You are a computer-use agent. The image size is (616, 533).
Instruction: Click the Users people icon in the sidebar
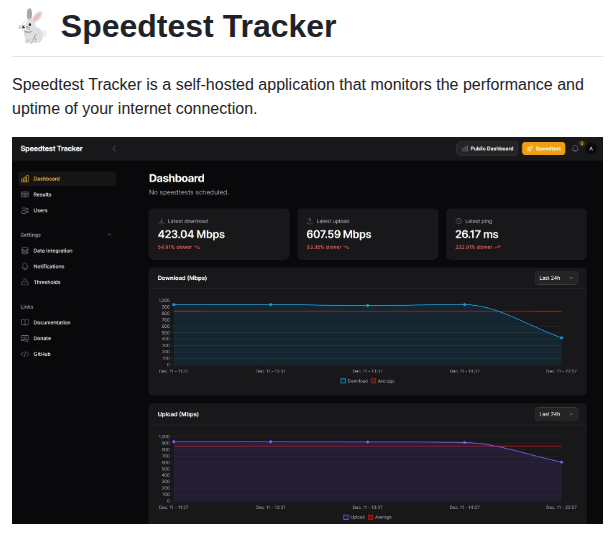pos(25,210)
